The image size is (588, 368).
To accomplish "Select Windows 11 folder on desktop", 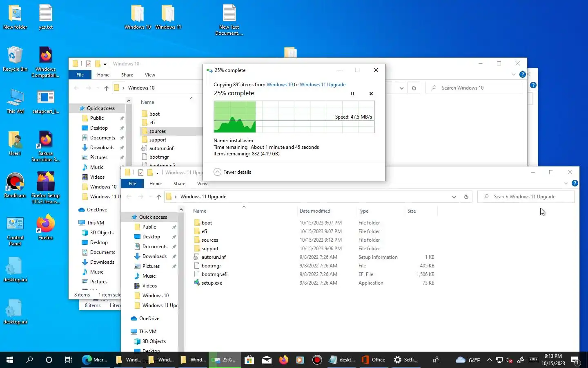I will click(x=168, y=17).
